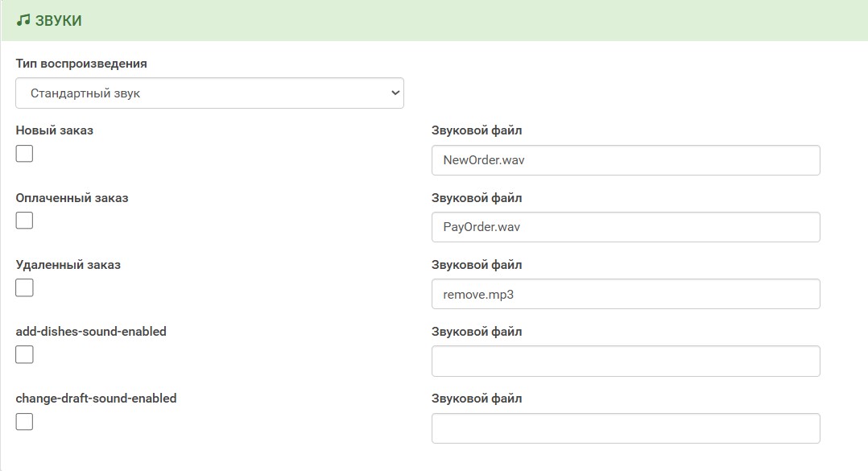Click the Новый заказ label text

coord(54,130)
